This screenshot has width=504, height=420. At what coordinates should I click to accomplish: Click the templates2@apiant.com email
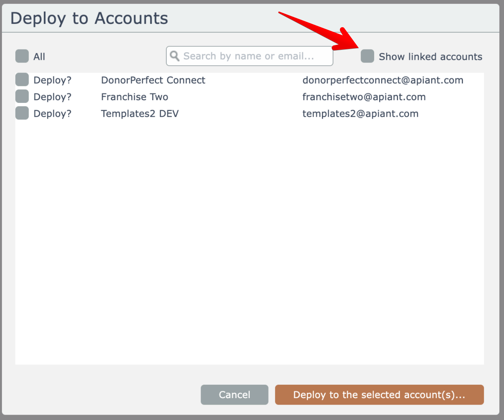point(360,114)
